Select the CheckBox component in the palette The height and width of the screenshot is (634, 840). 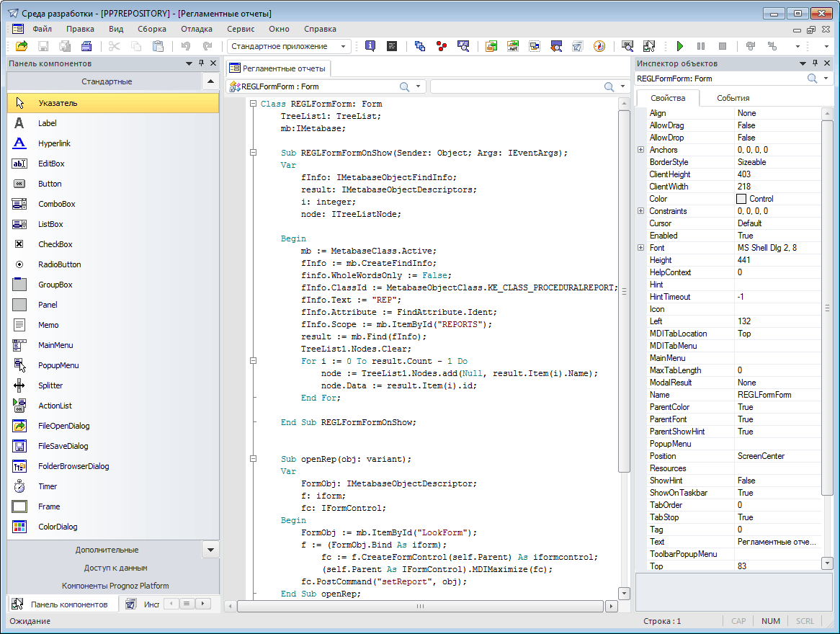55,244
